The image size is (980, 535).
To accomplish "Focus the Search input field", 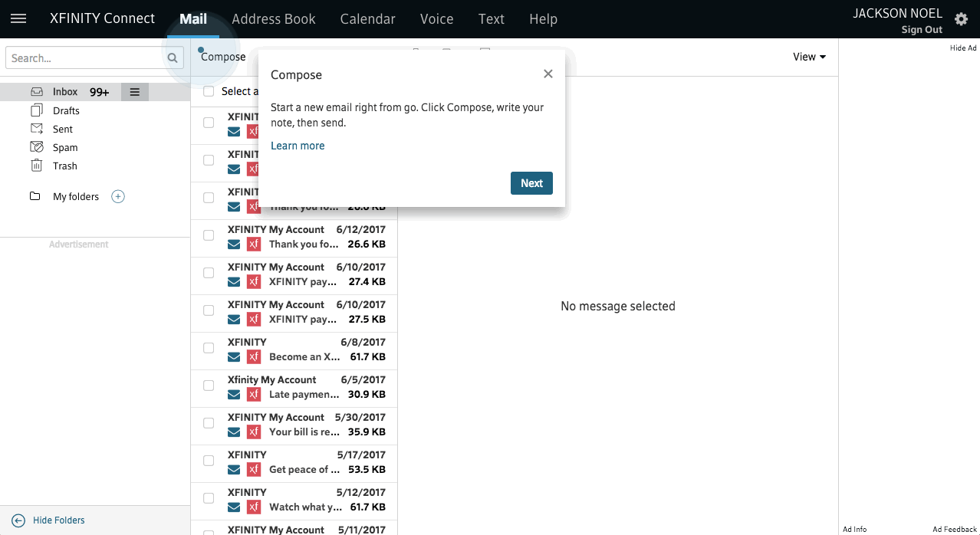I will click(84, 58).
